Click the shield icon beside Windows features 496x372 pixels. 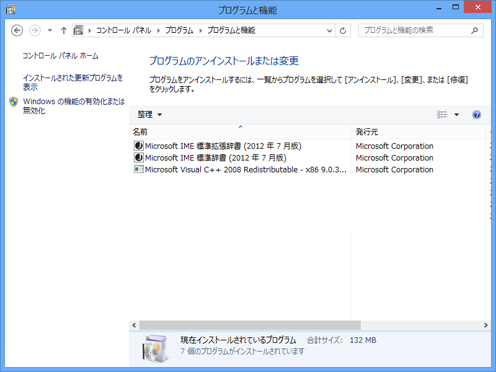click(14, 102)
